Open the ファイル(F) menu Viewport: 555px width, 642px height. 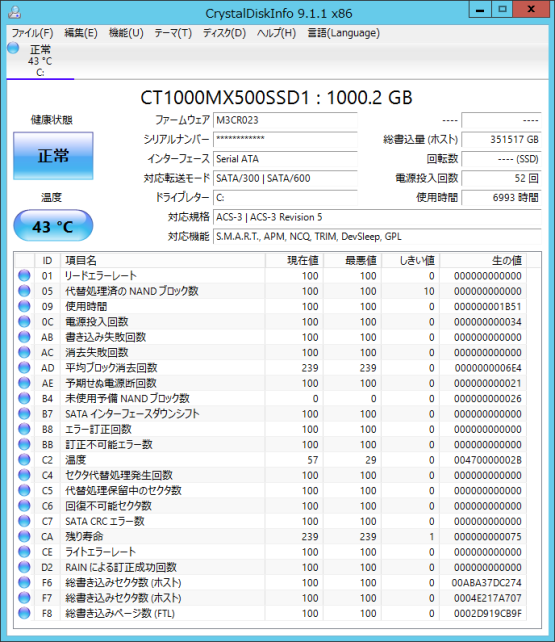pos(32,33)
